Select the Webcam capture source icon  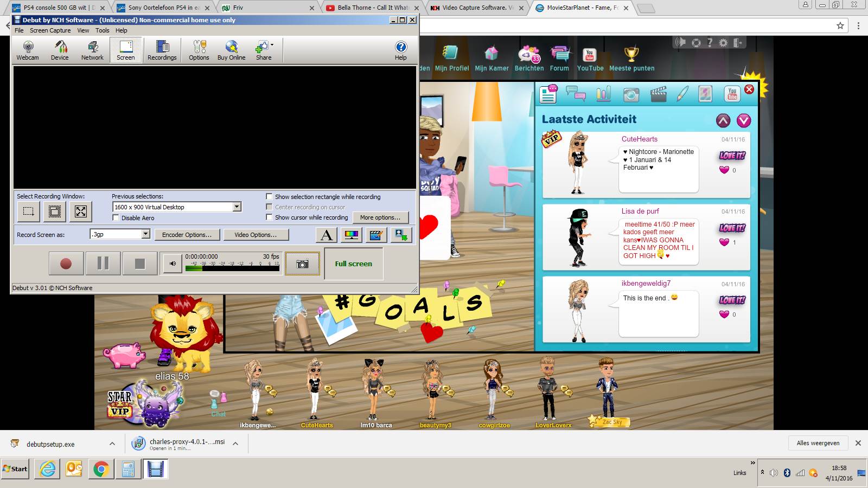pyautogui.click(x=28, y=50)
